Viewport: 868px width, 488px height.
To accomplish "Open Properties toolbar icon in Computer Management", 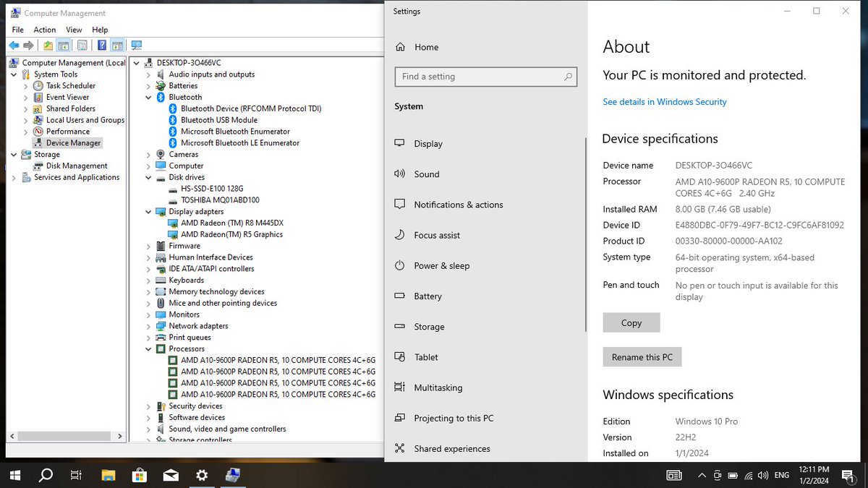I will 82,46.
